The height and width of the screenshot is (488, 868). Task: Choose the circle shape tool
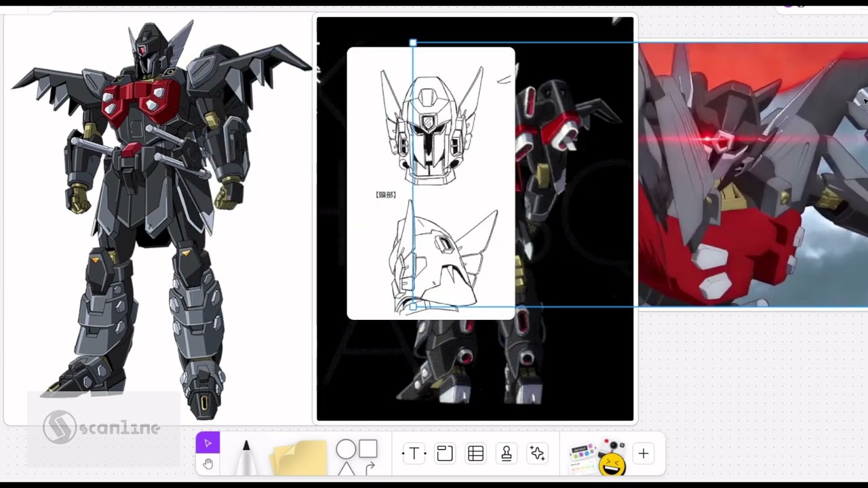pos(346,449)
